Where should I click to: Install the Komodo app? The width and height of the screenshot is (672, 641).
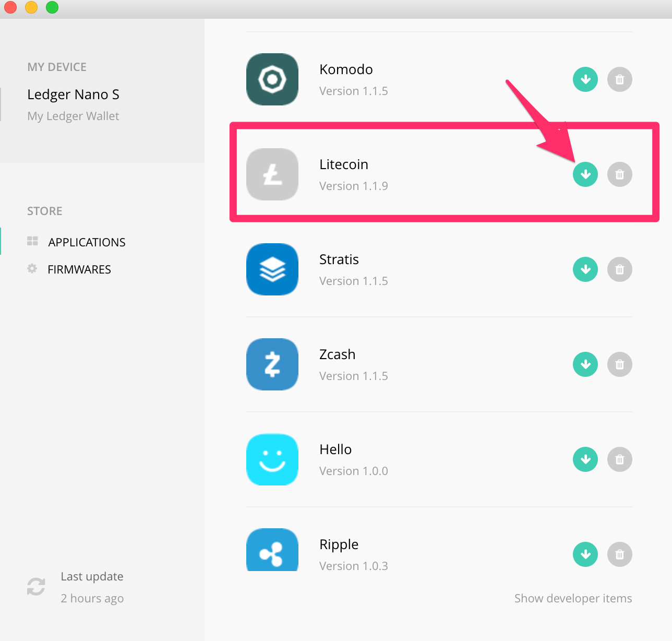(x=585, y=79)
